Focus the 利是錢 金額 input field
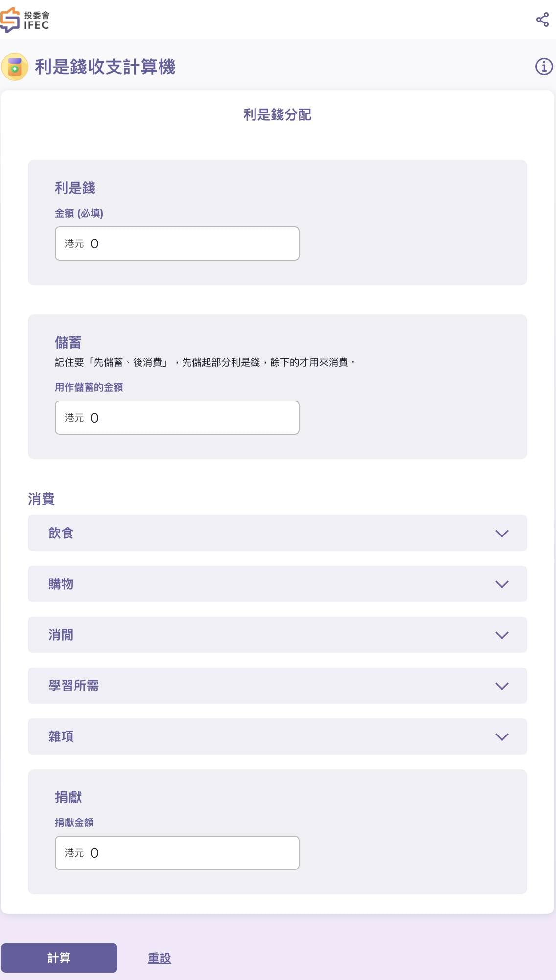556x980 pixels. pyautogui.click(x=186, y=244)
